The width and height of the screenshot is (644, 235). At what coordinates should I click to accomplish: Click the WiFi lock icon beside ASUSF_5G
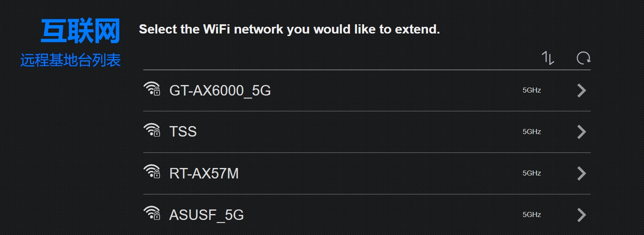click(152, 213)
